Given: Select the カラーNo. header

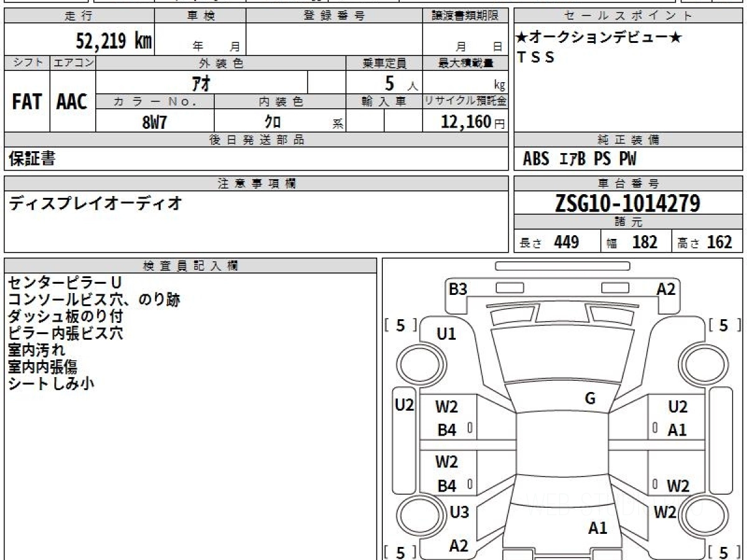Looking at the screenshot, I should 155,101.
